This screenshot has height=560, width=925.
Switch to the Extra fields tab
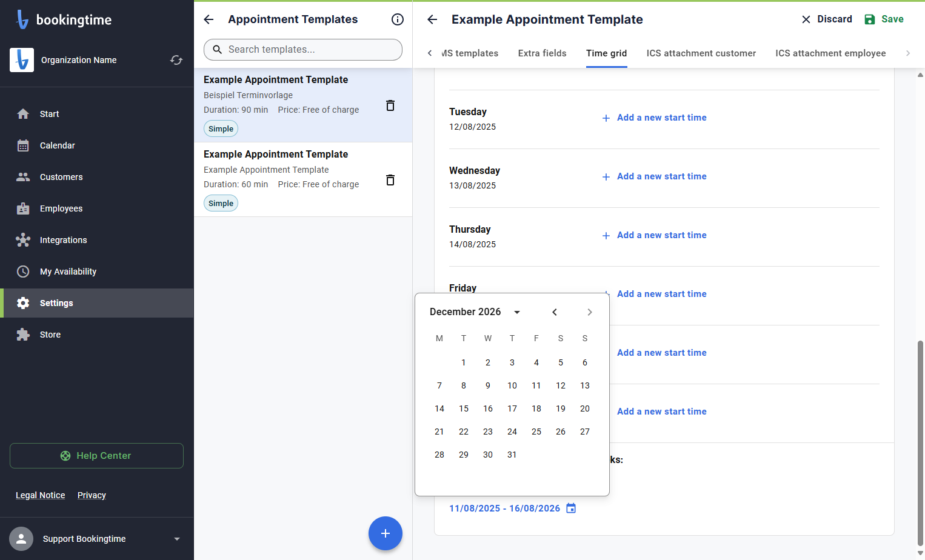(543, 53)
